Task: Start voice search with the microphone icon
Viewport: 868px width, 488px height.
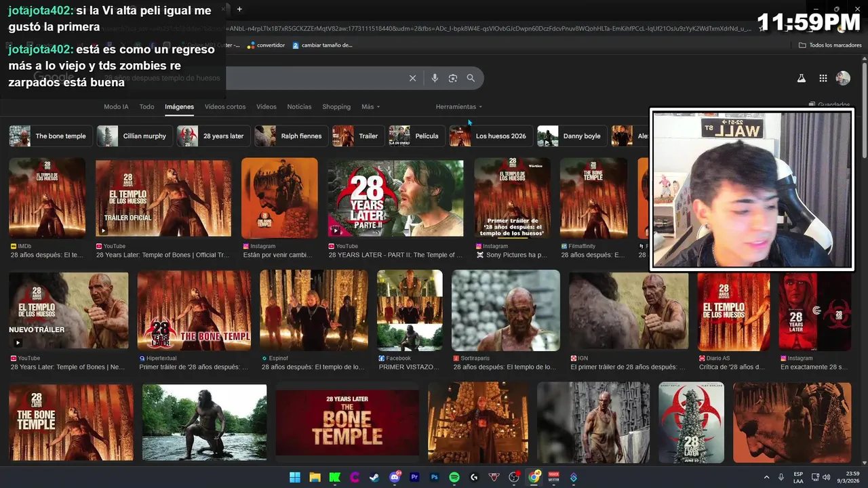Action: 435,78
